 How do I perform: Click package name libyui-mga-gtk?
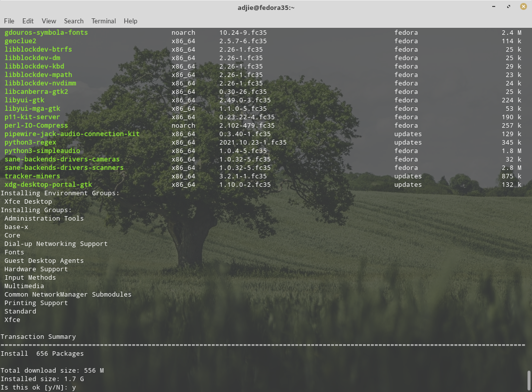pyautogui.click(x=32, y=109)
